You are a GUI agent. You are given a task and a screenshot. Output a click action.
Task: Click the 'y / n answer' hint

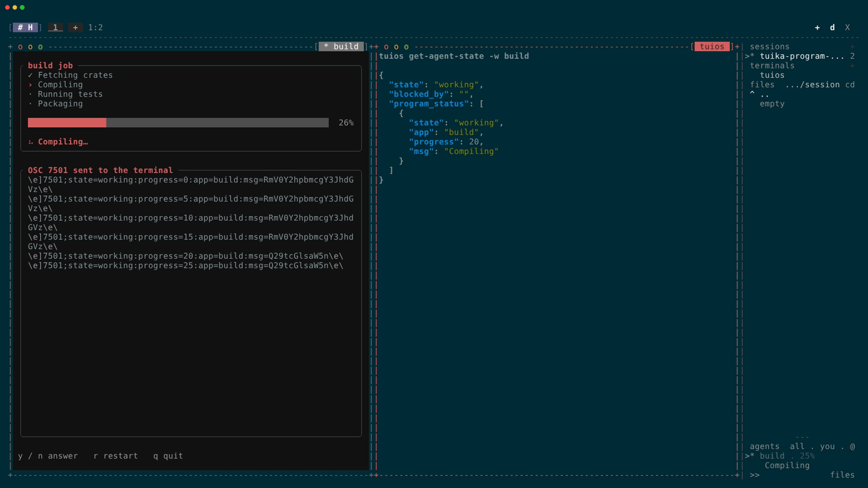(x=48, y=456)
